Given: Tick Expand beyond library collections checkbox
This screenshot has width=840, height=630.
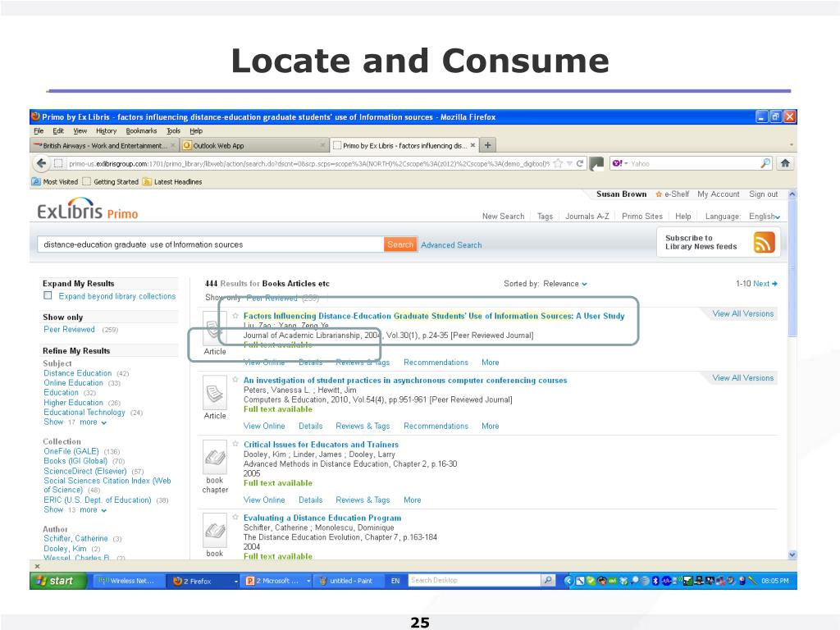Looking at the screenshot, I should click(48, 295).
